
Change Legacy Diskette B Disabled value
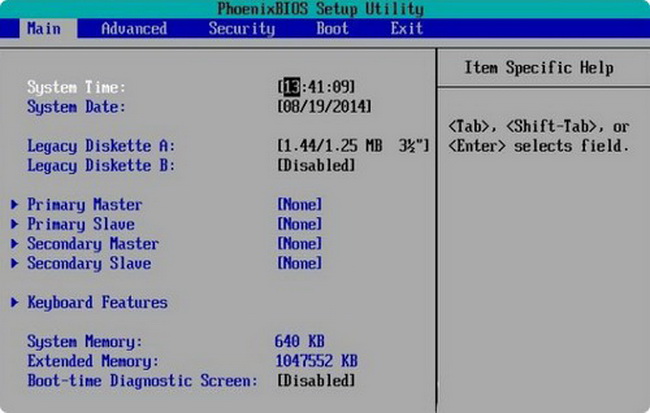click(316, 165)
